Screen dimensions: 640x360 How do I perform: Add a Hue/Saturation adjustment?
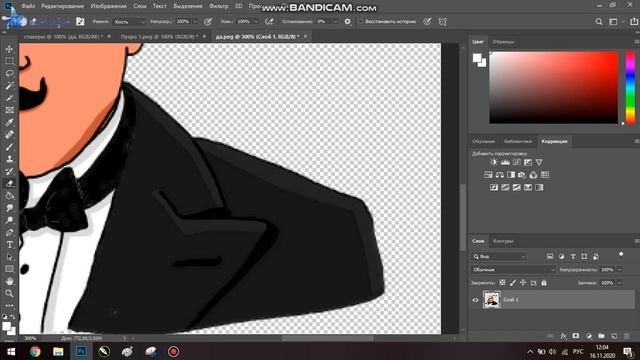pos(488,175)
